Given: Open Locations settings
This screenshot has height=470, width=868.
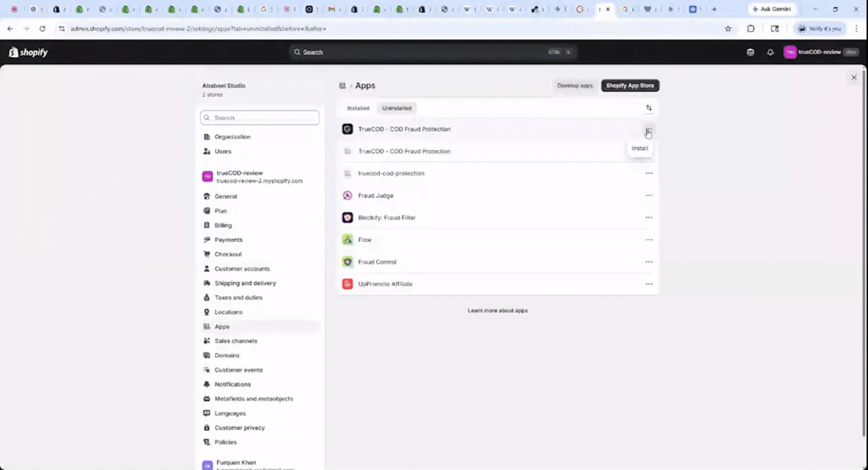Looking at the screenshot, I should click(x=260, y=312).
